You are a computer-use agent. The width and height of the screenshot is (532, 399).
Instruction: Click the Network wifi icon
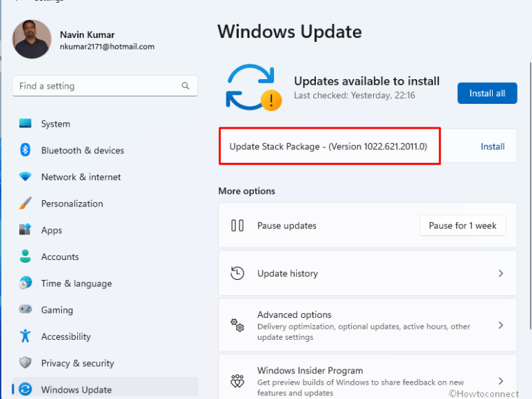point(25,176)
